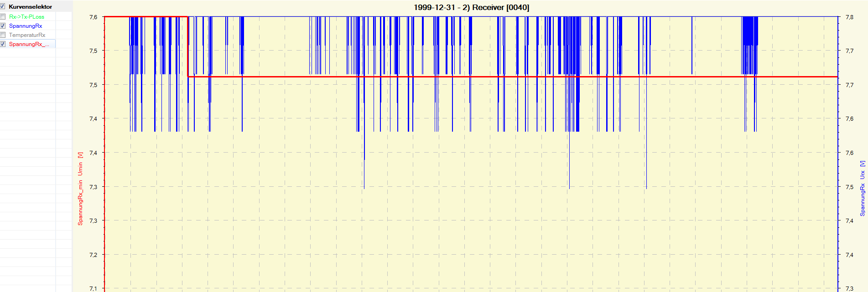This screenshot has height=292, width=868.
Task: Click the second-column cell beside TemperaturRx
Action: click(x=63, y=35)
